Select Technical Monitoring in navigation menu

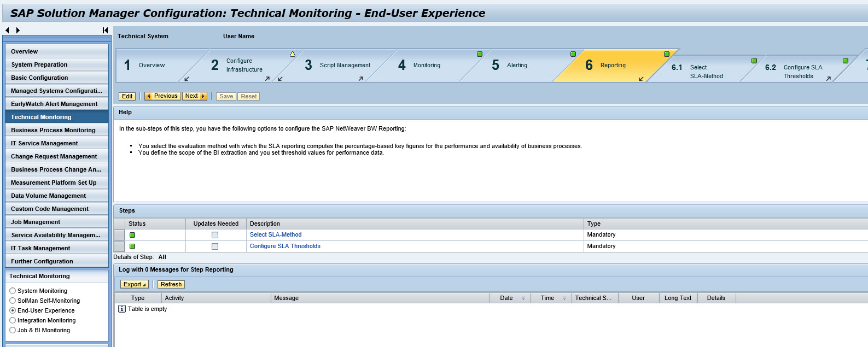pyautogui.click(x=57, y=117)
